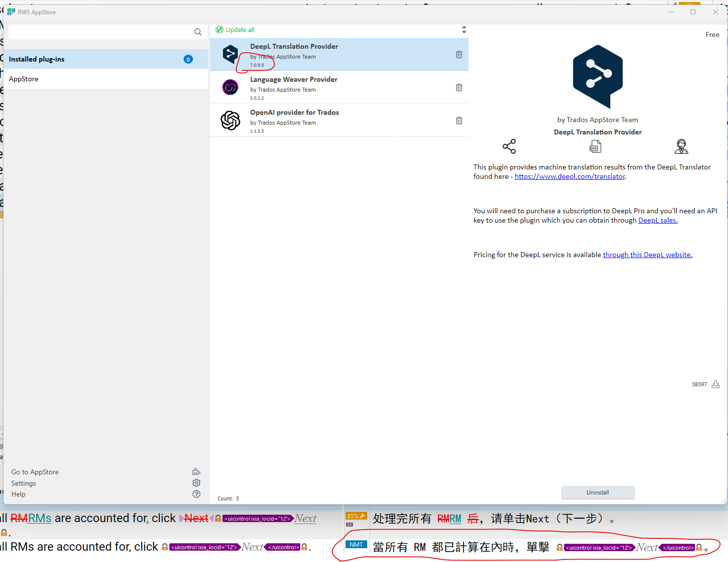Click the sort arrows above the plugin list
The height and width of the screenshot is (562, 728).
464,30
